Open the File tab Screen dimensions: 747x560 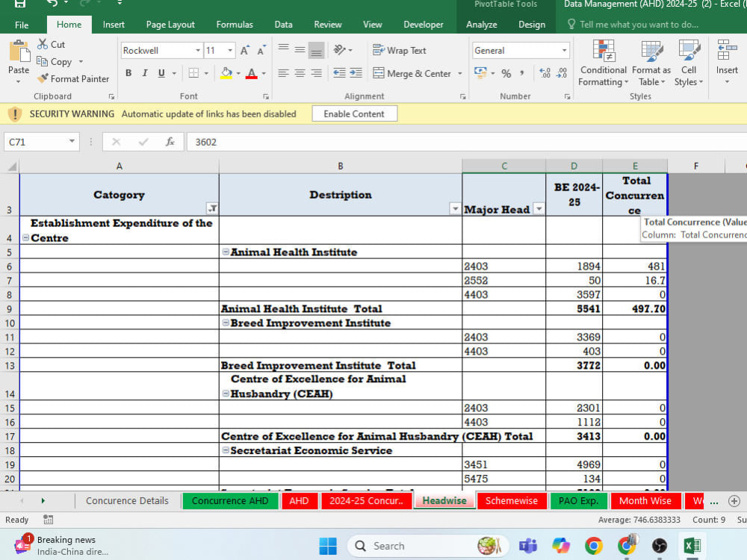point(22,25)
